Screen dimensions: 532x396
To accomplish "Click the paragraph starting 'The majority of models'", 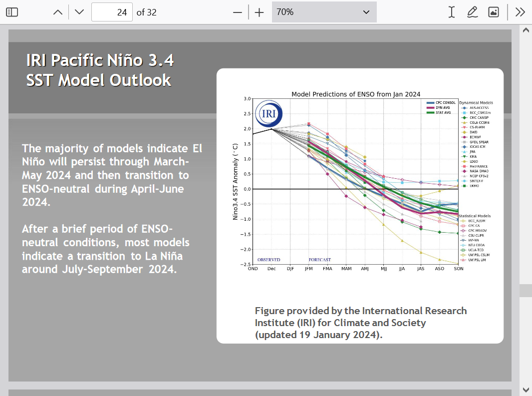I will coord(112,175).
